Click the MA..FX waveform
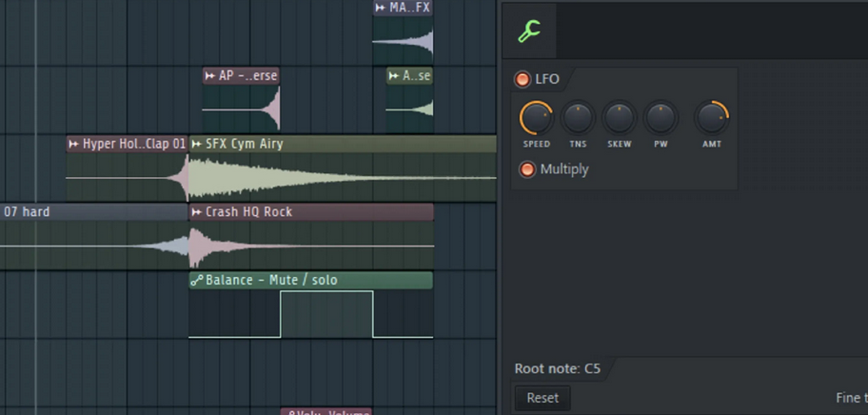 403,42
